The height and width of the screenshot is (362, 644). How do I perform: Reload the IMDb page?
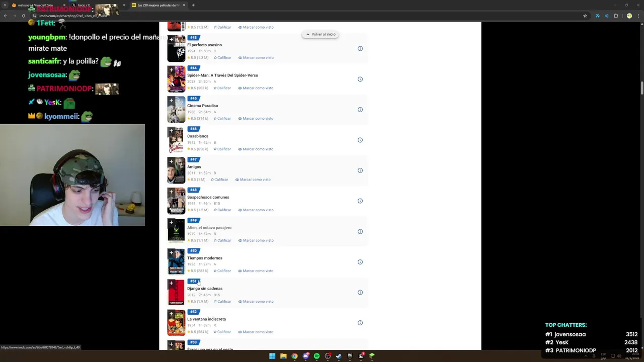[x=24, y=16]
